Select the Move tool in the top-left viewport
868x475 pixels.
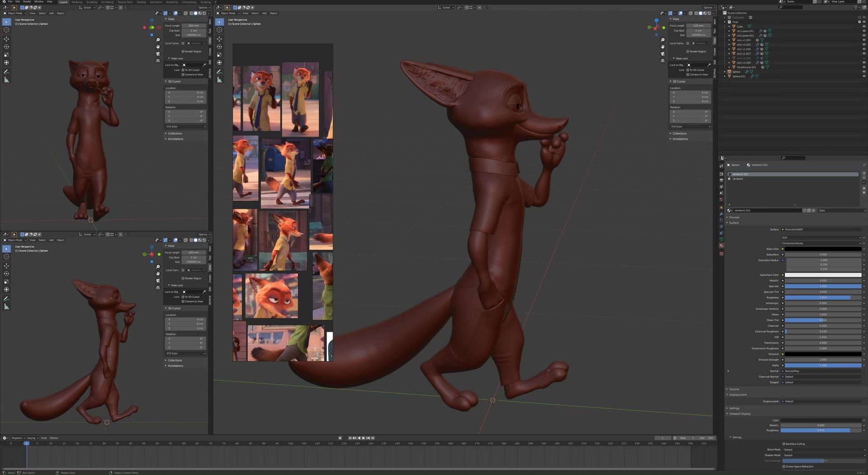[x=6, y=39]
